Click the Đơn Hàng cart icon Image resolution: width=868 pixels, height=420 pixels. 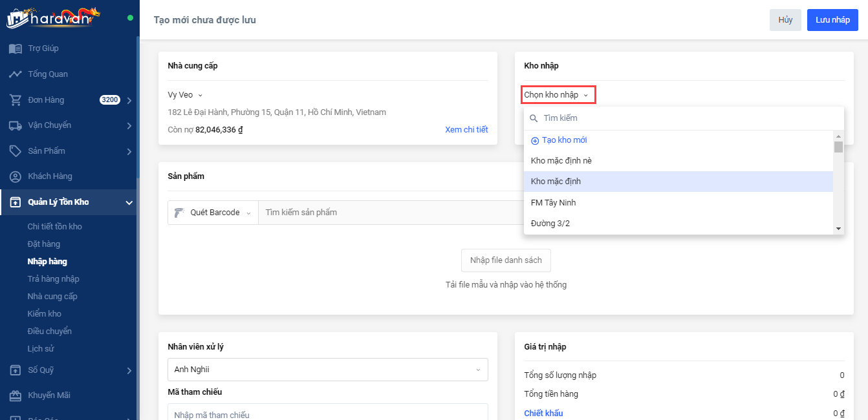click(x=16, y=100)
